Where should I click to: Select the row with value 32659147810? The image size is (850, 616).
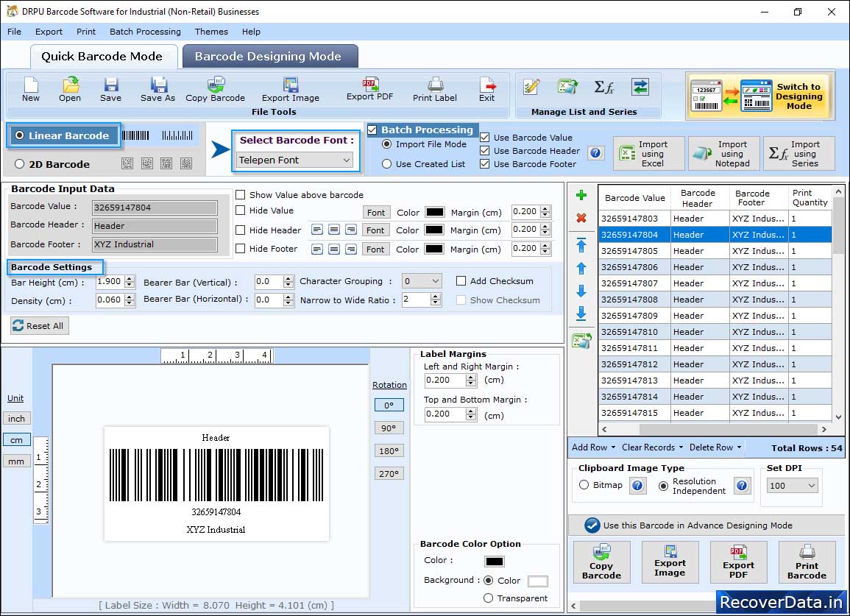coord(715,332)
